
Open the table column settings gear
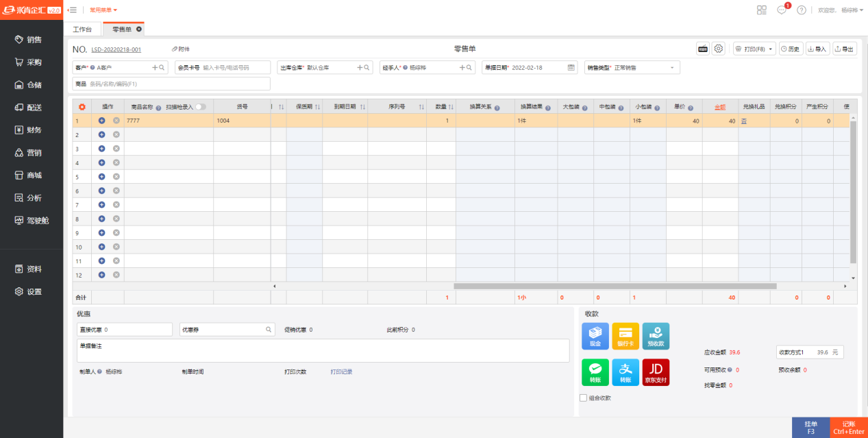tap(82, 107)
